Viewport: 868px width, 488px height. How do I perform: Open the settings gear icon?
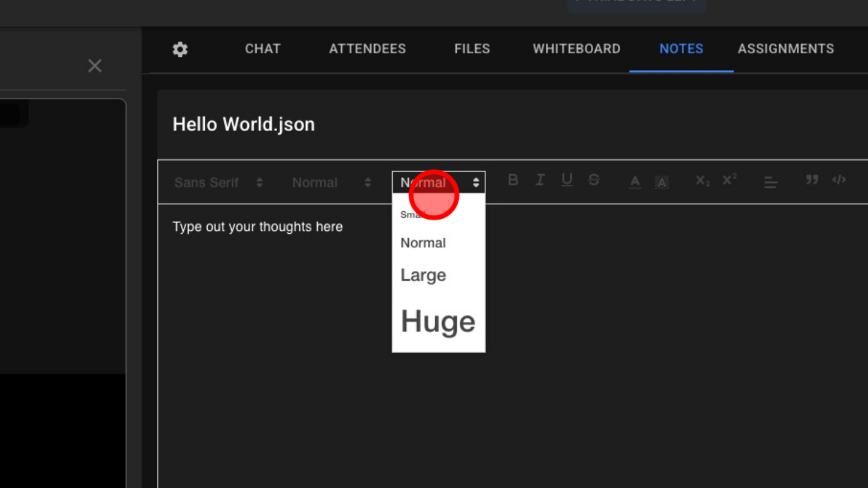(180, 49)
